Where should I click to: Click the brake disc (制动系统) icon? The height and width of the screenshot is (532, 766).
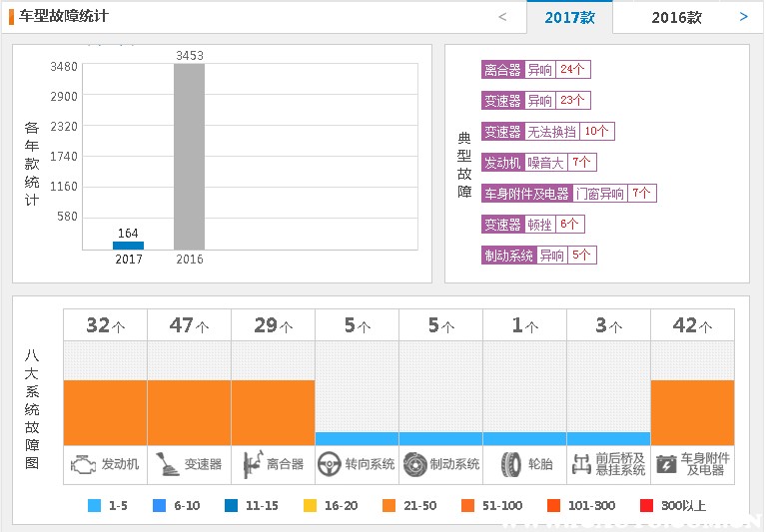[415, 464]
